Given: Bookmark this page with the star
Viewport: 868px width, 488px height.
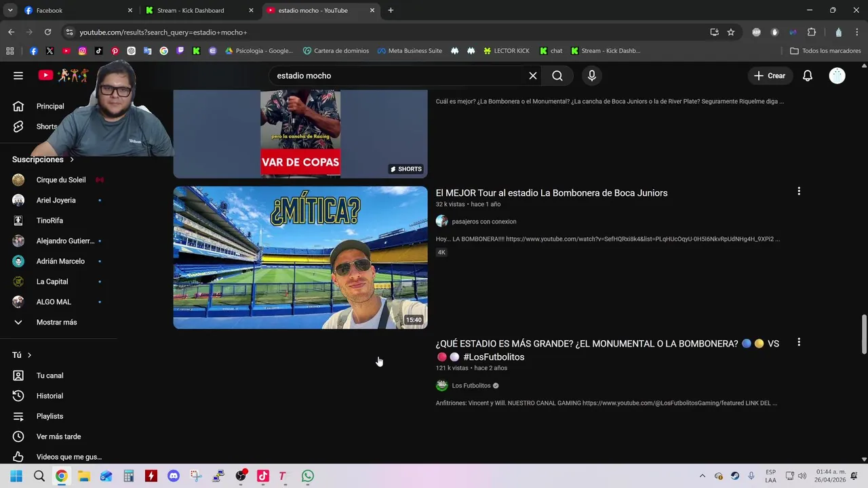Looking at the screenshot, I should [731, 32].
